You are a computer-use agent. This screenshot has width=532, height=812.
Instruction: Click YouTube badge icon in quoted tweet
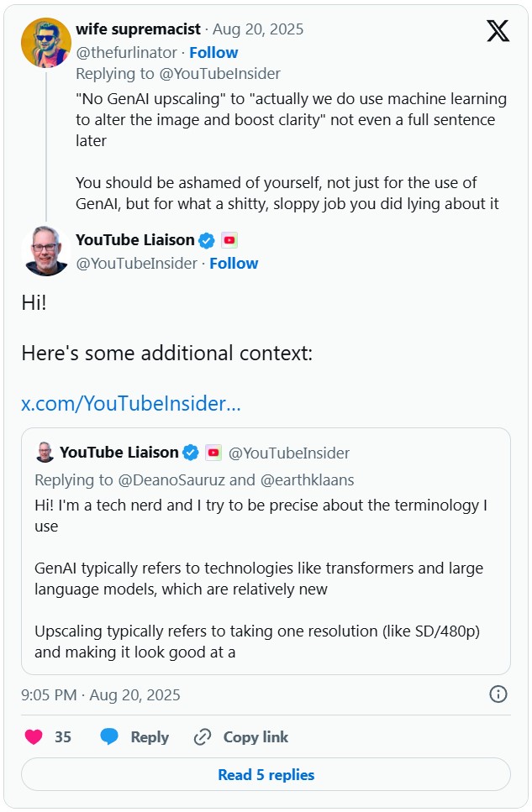coord(213,453)
